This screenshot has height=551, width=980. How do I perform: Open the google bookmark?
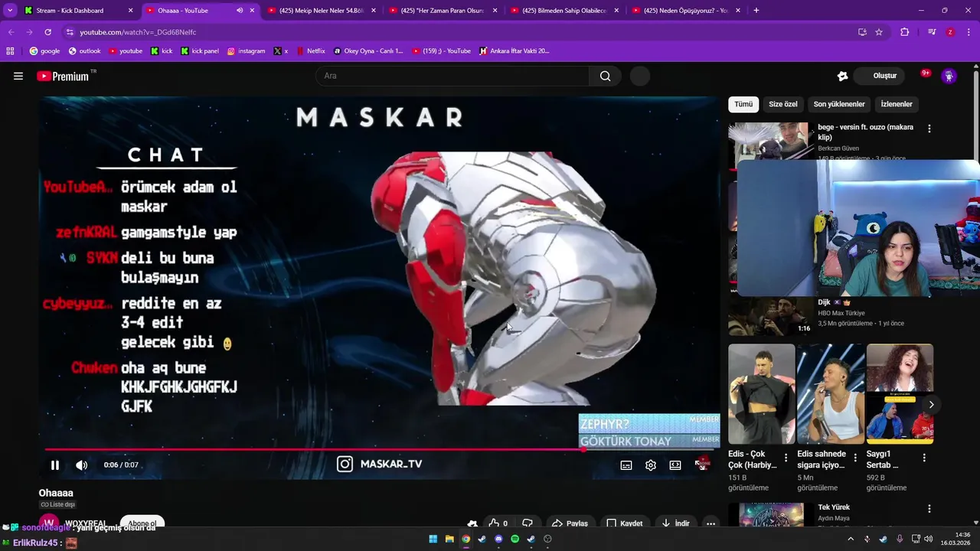pyautogui.click(x=44, y=51)
